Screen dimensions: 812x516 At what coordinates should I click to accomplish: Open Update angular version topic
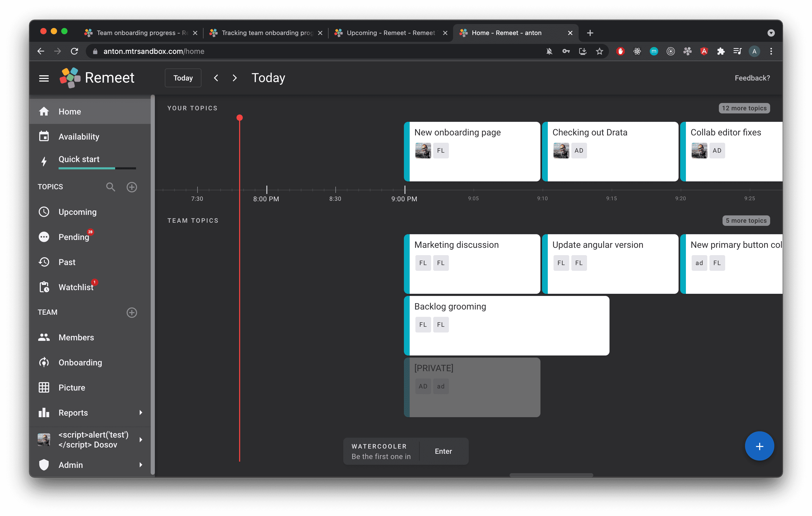click(x=610, y=264)
